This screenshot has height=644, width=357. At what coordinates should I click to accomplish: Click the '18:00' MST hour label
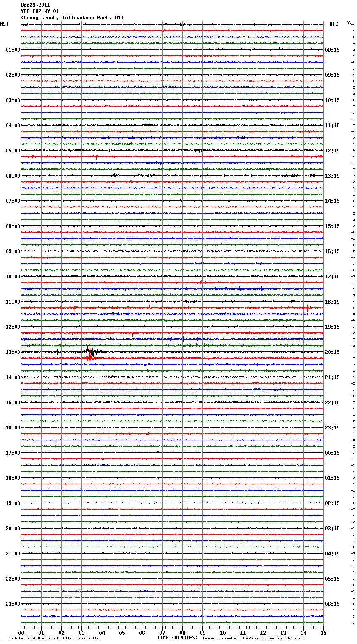pos(13,478)
